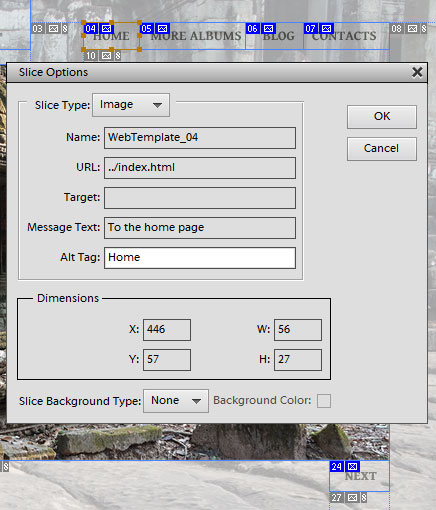436x510 pixels.
Task: Click the auto slice 03 image icon
Action: point(53,29)
